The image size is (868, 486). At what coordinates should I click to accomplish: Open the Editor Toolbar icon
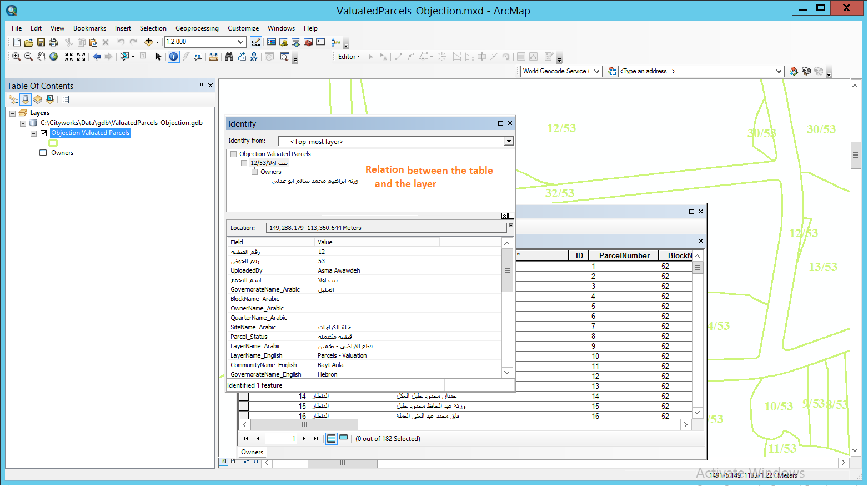click(x=256, y=42)
